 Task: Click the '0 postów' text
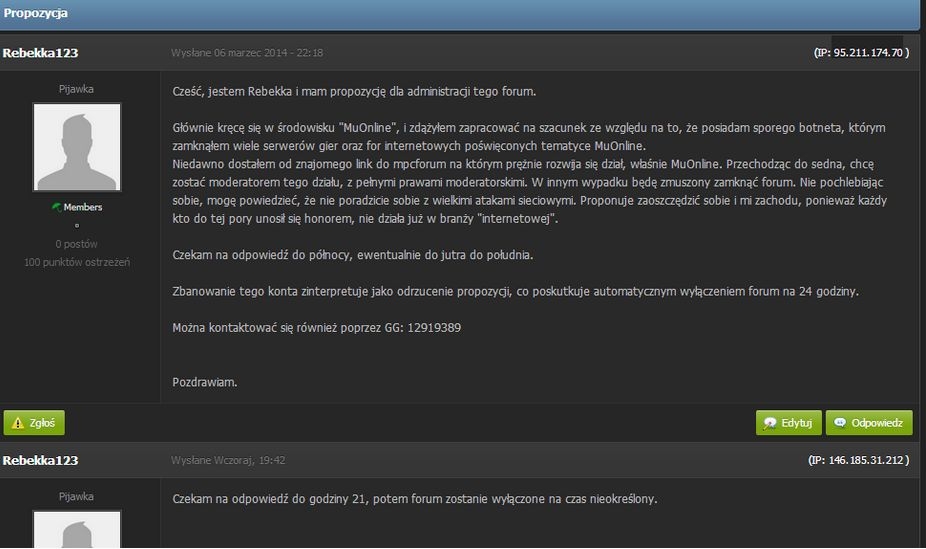coord(77,244)
